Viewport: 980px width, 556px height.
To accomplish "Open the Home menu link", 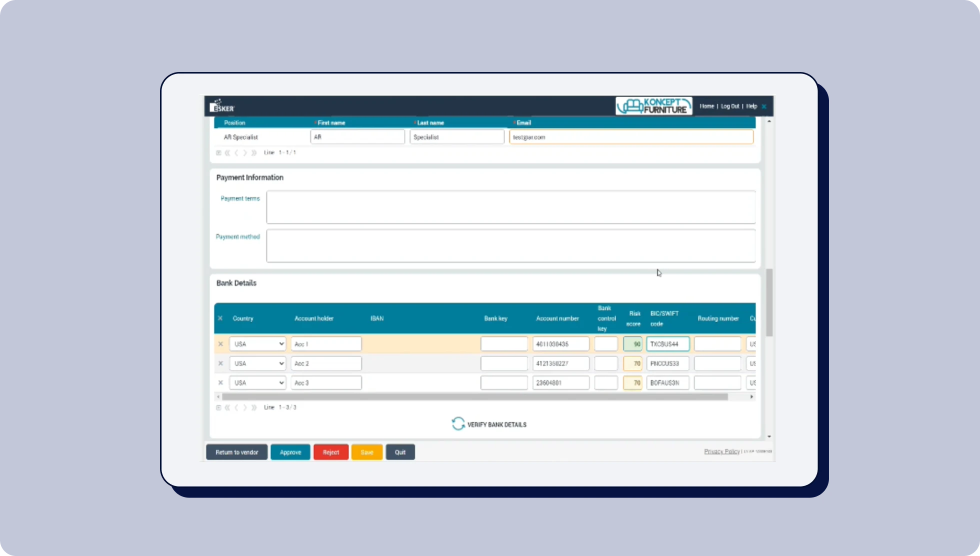I will 706,106.
